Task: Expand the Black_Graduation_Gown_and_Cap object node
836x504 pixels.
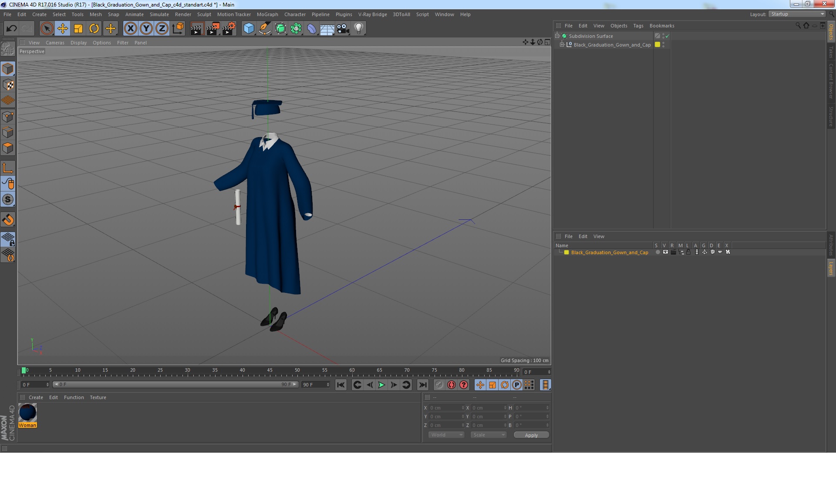Action: pyautogui.click(x=562, y=44)
